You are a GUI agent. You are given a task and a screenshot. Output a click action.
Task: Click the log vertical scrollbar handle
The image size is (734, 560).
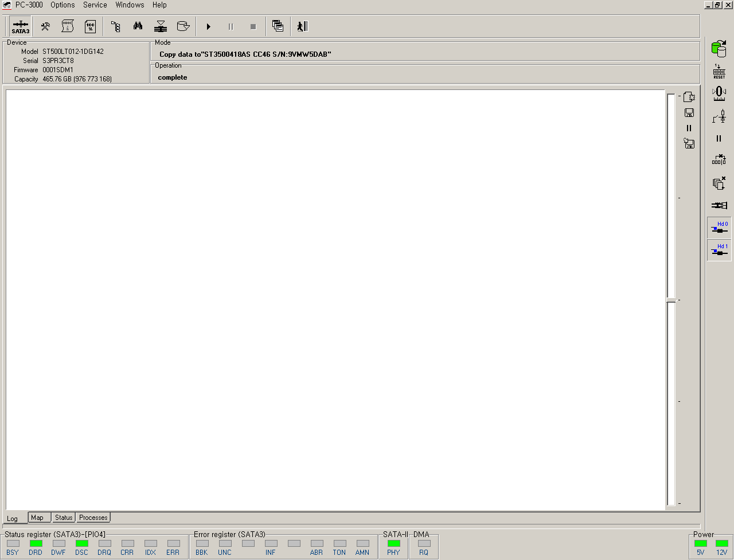[671, 300]
